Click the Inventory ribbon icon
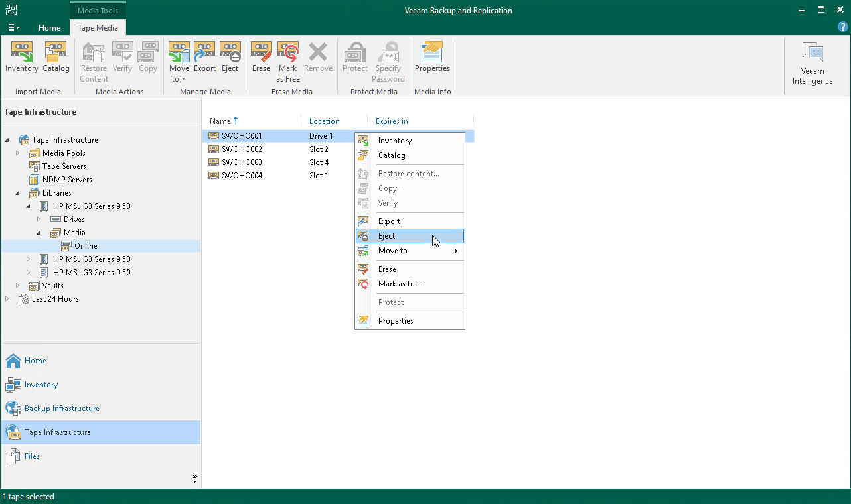 22,52
